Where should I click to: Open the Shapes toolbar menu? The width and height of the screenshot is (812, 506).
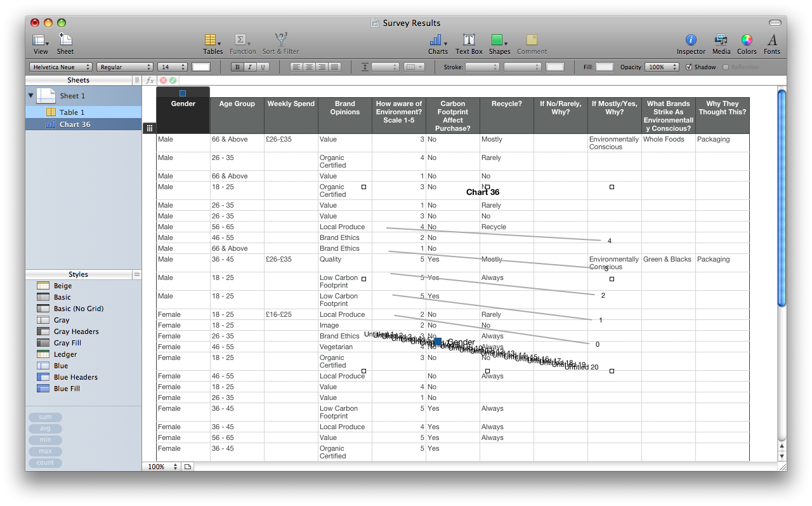[x=499, y=44]
